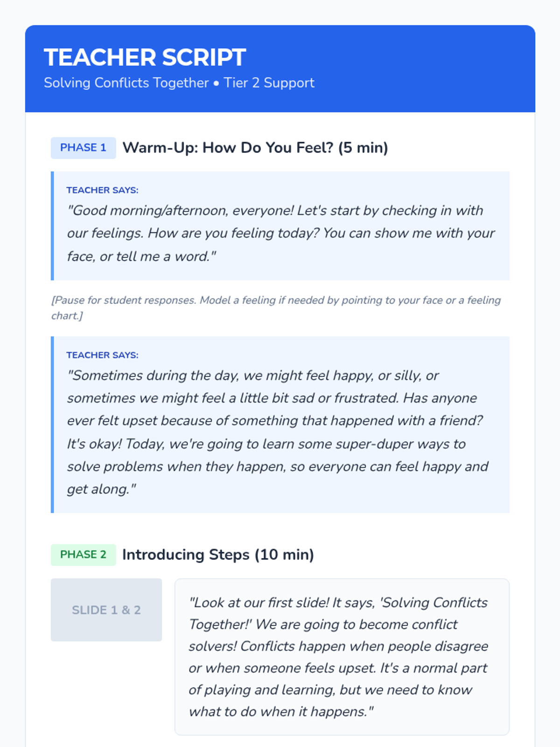This screenshot has height=747, width=560.
Task: Click the (5 min) duration text
Action: pyautogui.click(x=363, y=148)
